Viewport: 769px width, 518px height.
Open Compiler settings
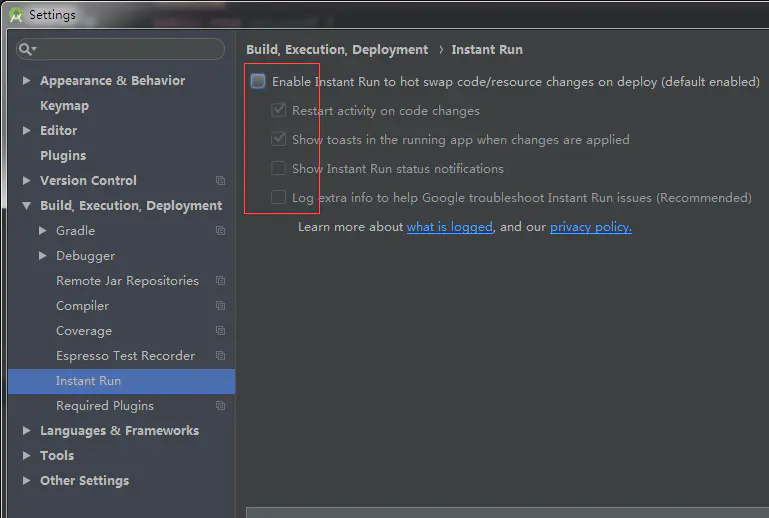pos(82,306)
